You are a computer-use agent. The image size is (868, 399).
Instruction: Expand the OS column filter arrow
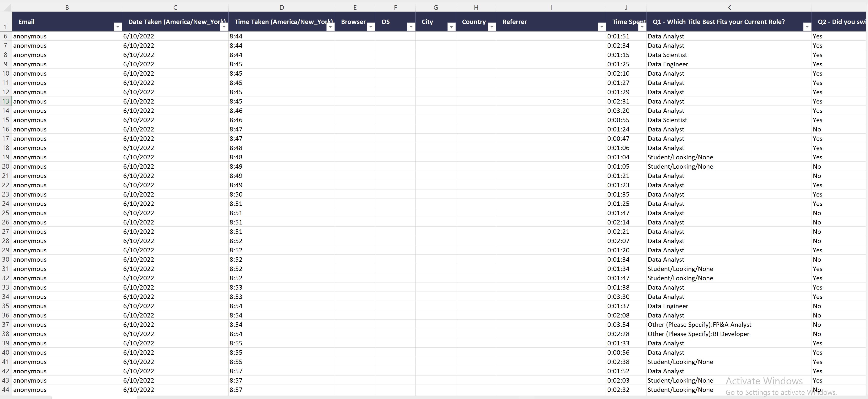pos(411,27)
